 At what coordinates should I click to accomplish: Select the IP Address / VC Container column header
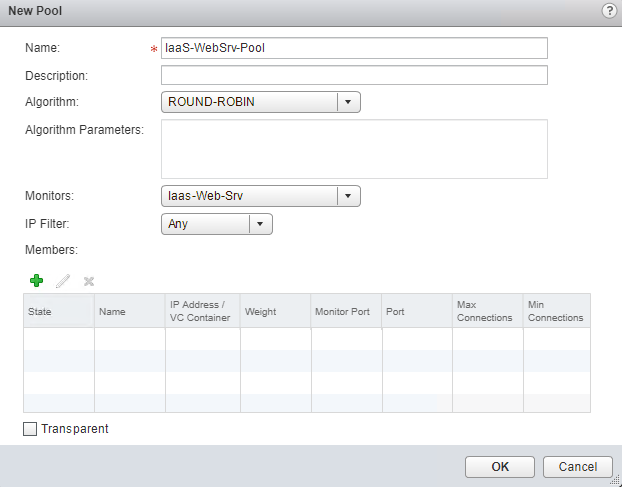pyautogui.click(x=203, y=311)
